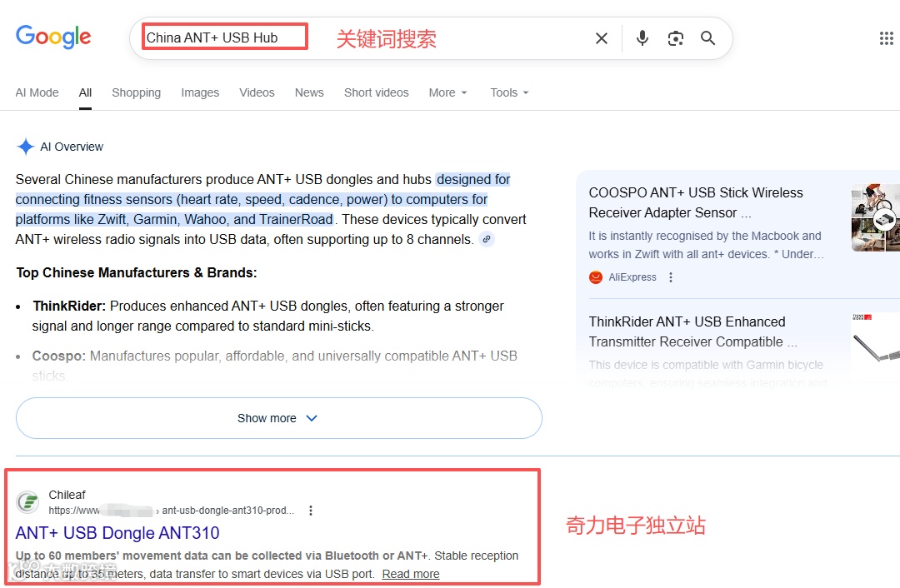900x588 pixels.
Task: Select the 'ThinkRider:' bullet label
Action: (69, 306)
